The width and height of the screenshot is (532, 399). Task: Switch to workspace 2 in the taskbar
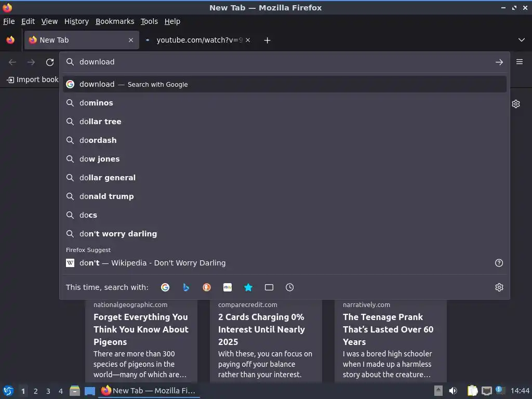point(36,391)
